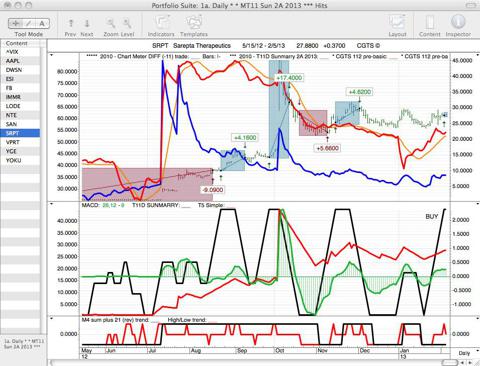This screenshot has width=480, height=366.
Task: Select YGE in the Content list
Action: tap(20, 151)
